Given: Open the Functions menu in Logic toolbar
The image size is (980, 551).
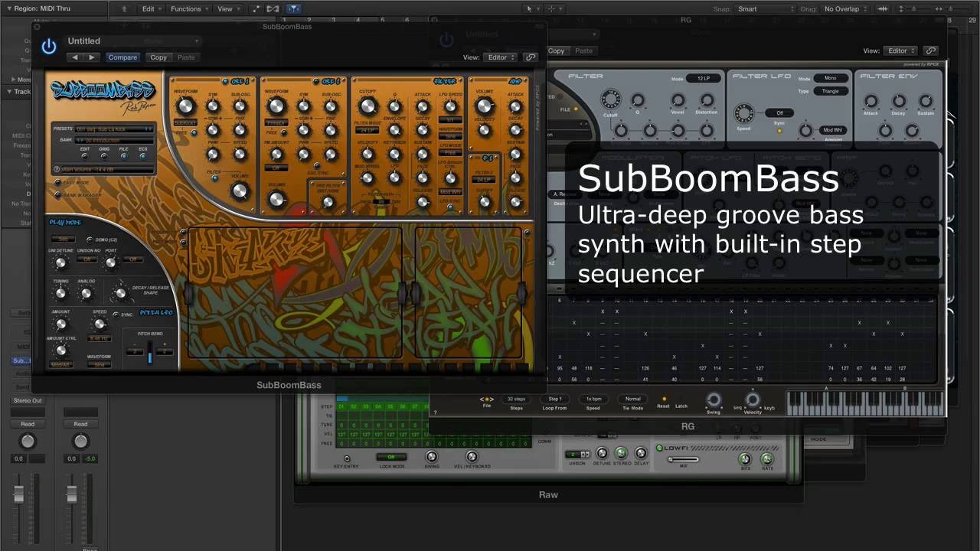Looking at the screenshot, I should pyautogui.click(x=189, y=8).
